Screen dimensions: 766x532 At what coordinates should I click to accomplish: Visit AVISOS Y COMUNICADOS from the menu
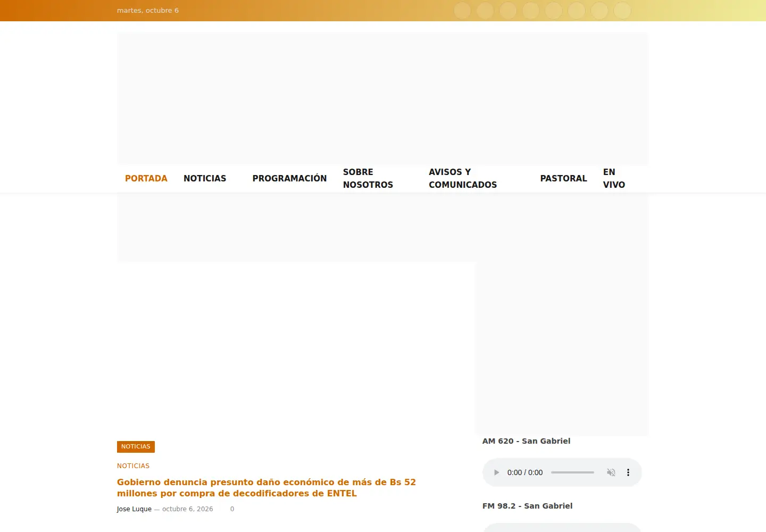coord(463,179)
